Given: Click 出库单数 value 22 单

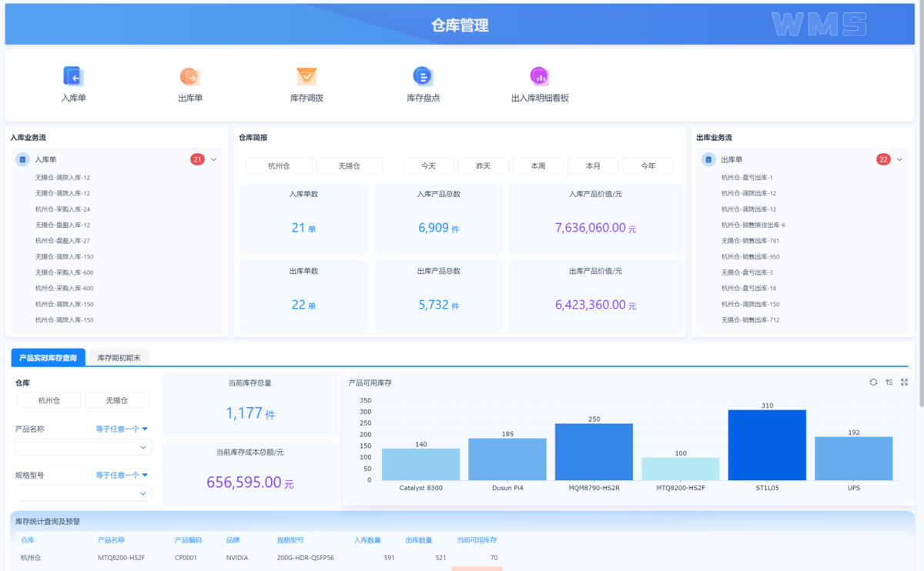Looking at the screenshot, I should [x=303, y=305].
